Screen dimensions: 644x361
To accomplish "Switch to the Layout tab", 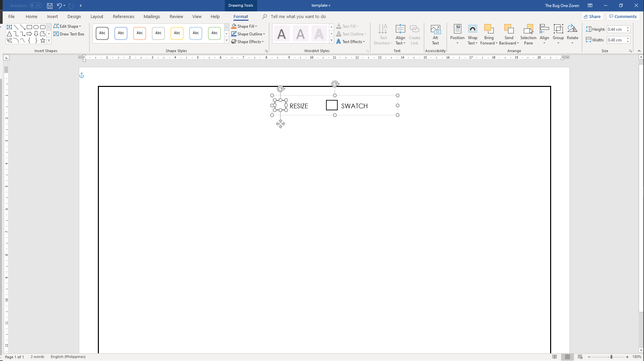I will click(97, 16).
